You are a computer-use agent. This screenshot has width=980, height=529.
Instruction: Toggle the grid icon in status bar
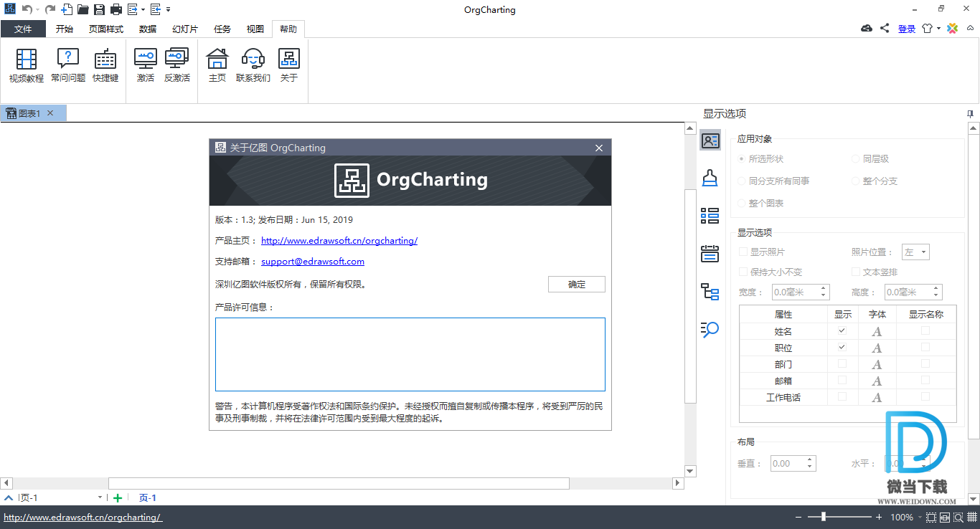click(x=971, y=518)
